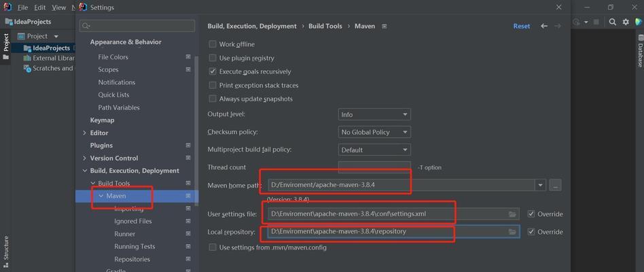644x272 pixels.
Task: Click the colorful icon right of the gear
Action: 639,22
